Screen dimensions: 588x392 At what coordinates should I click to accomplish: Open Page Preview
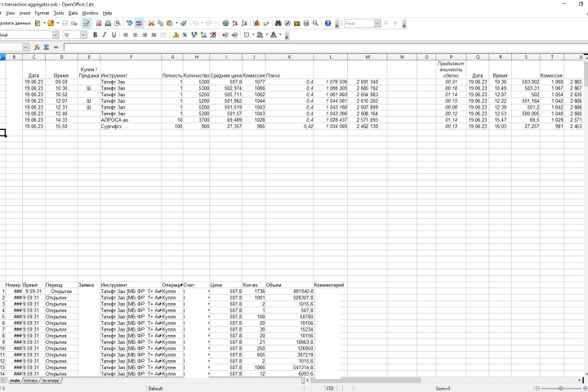[118, 23]
